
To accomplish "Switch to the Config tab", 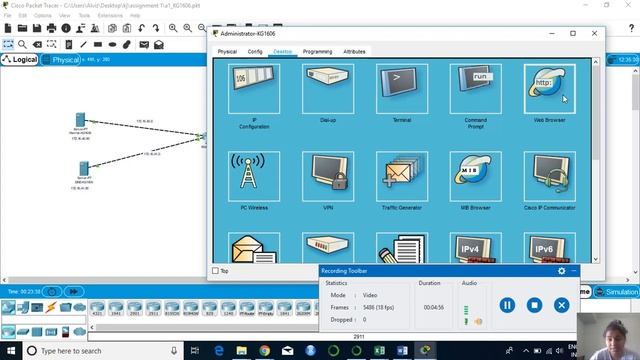I will coord(255,52).
